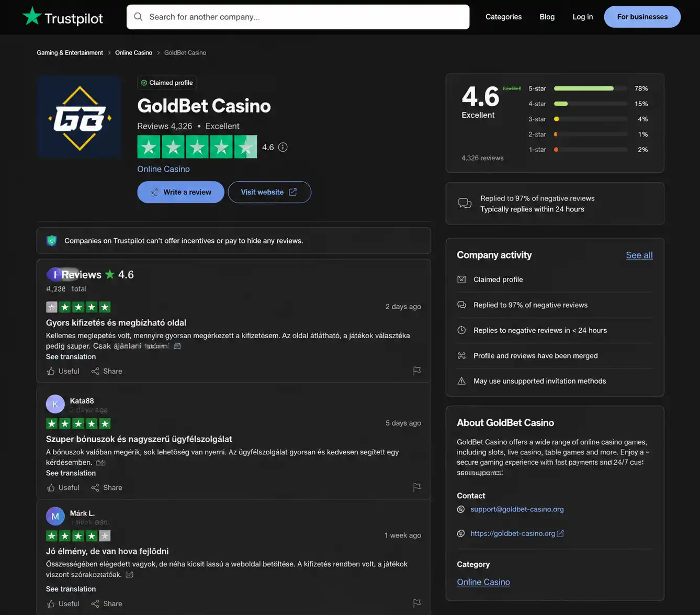Click the large green star rating row
The image size is (700, 615).
click(197, 147)
